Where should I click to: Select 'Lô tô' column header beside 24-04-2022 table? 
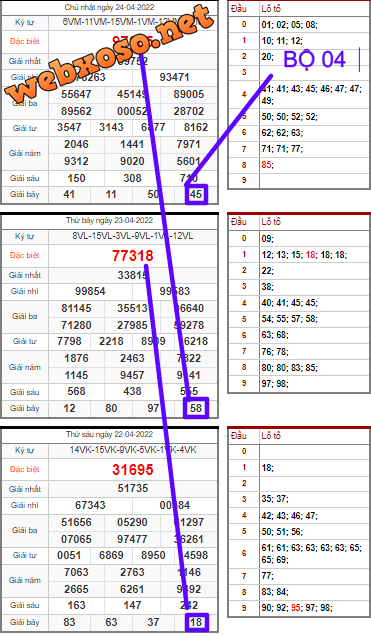[271, 9]
